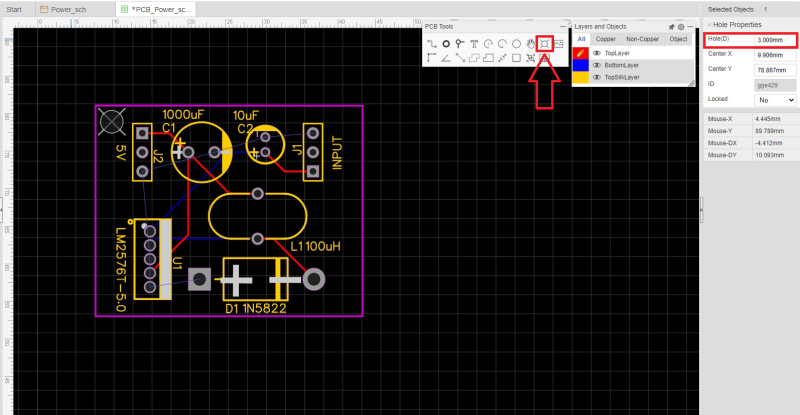Click the TopLayer pencil active indicator
800x415 pixels.
(580, 53)
